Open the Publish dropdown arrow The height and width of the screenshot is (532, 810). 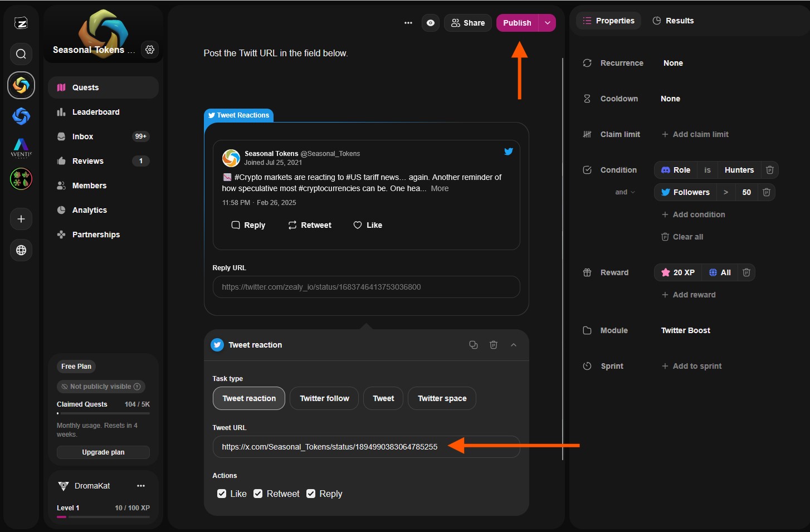point(548,23)
